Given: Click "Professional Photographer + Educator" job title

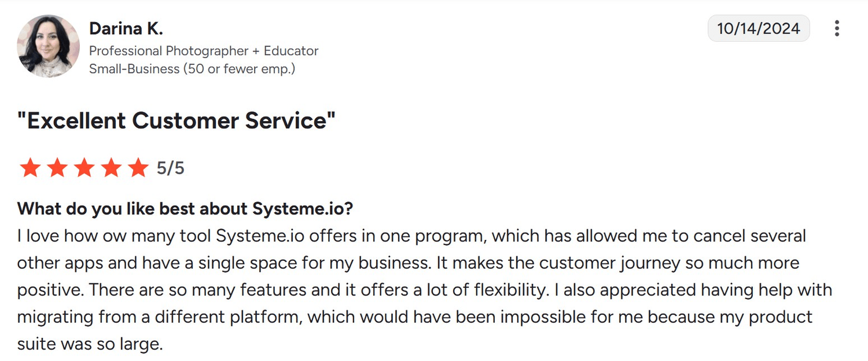Looking at the screenshot, I should (204, 51).
